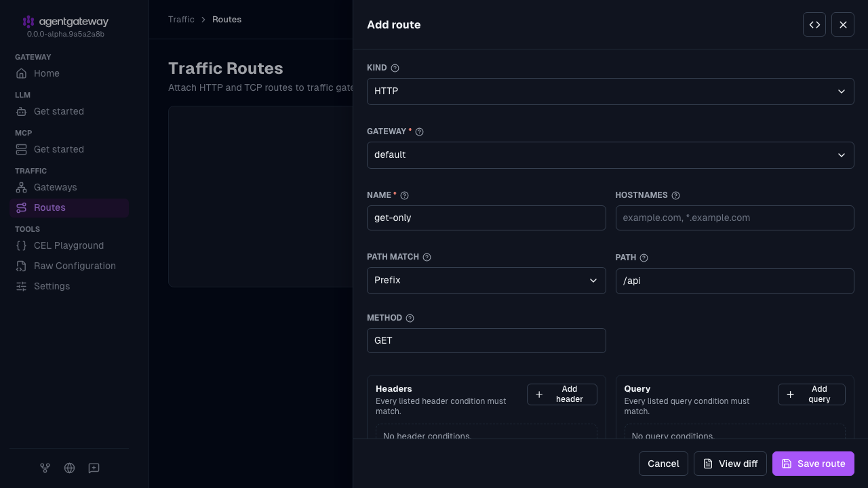This screenshot has height=488, width=868.
Task: Open the Home page icon in sidebar
Action: tap(22, 73)
